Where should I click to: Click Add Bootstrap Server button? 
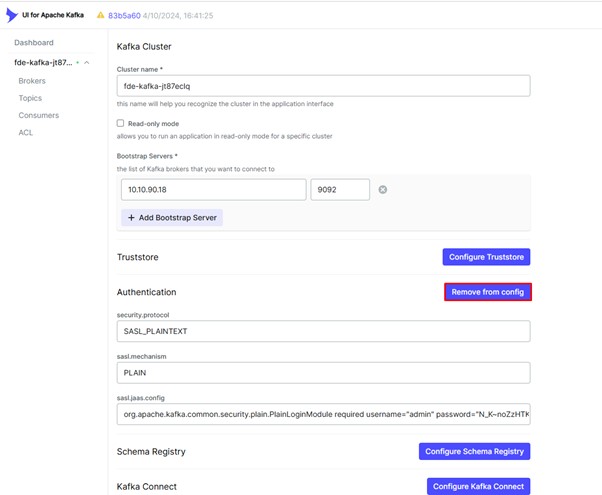click(172, 217)
